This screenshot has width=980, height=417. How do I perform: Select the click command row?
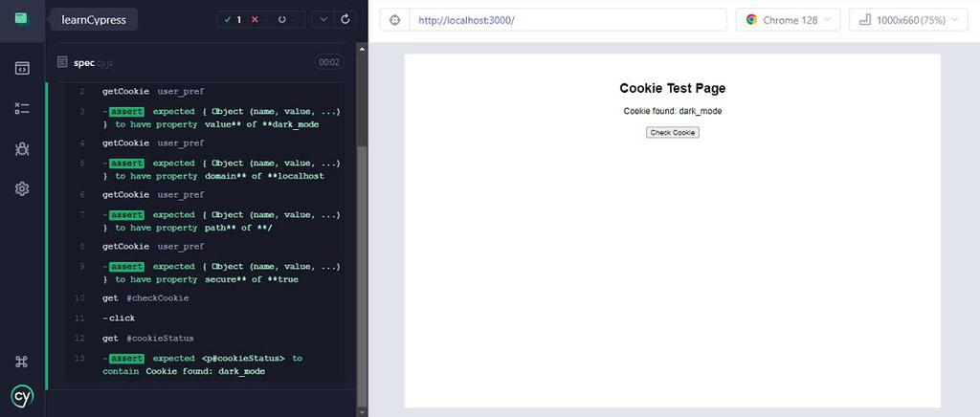tap(206, 318)
